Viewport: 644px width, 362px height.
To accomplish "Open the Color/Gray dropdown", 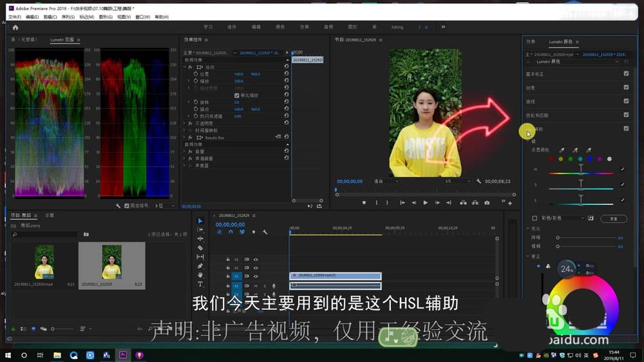I will 562,218.
